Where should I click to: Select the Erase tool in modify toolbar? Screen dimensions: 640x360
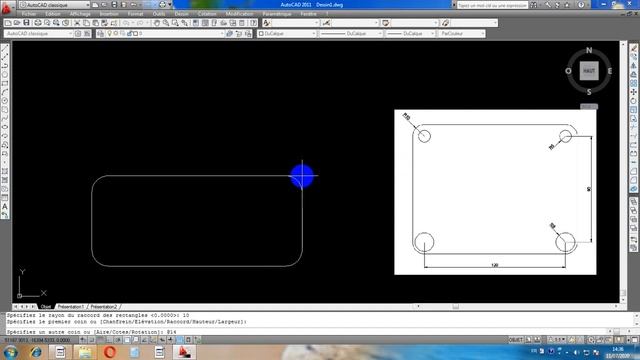633,49
